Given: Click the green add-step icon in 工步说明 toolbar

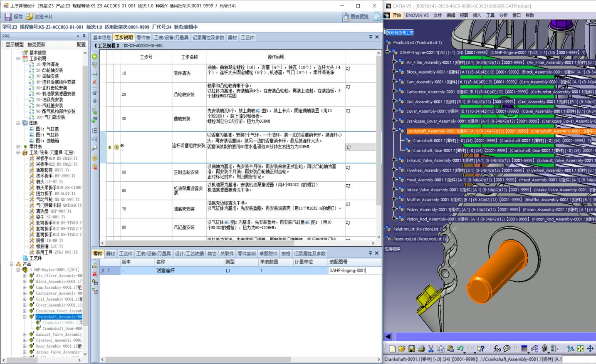Looking at the screenshot, I should (94, 57).
